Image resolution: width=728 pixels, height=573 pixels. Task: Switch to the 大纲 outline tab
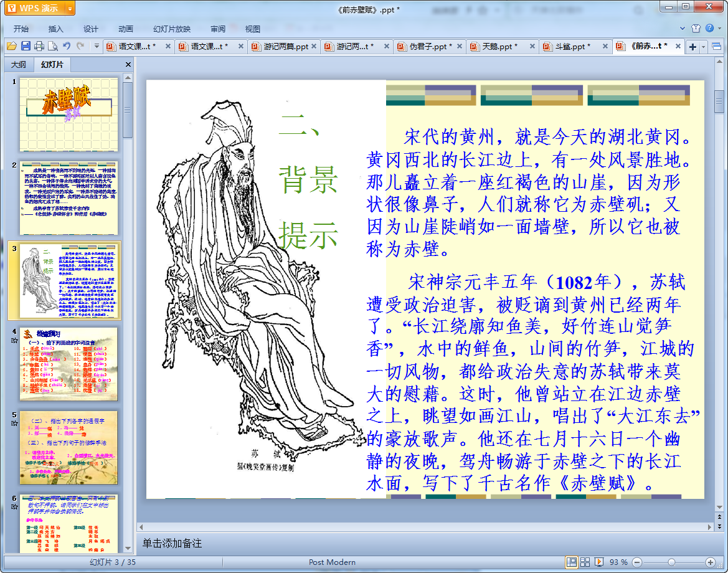(x=19, y=65)
